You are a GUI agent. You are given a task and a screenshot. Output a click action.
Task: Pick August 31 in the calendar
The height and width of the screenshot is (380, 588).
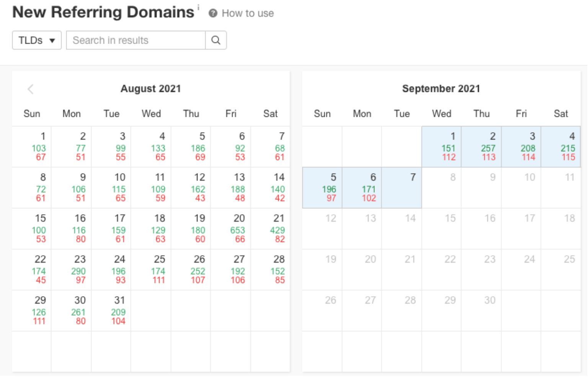[x=111, y=311]
